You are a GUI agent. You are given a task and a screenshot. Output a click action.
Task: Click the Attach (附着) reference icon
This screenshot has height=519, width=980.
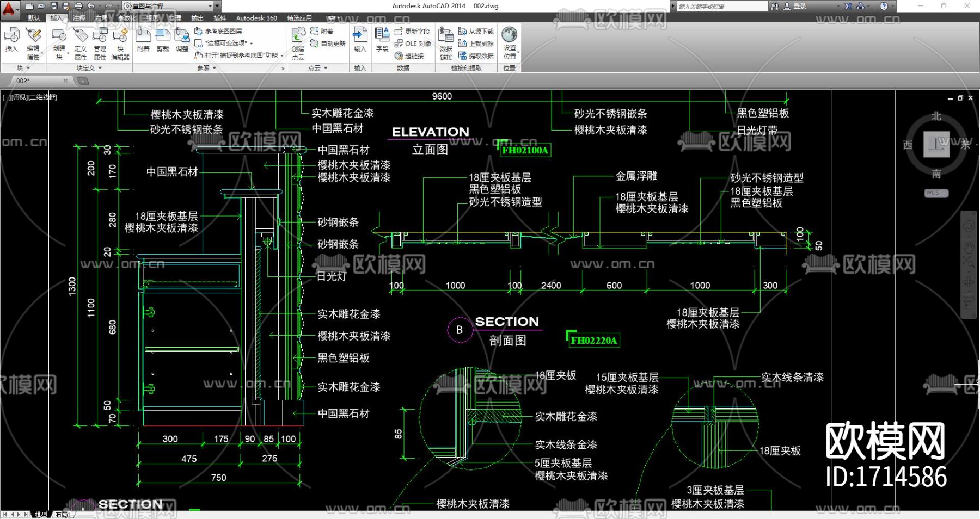[143, 40]
